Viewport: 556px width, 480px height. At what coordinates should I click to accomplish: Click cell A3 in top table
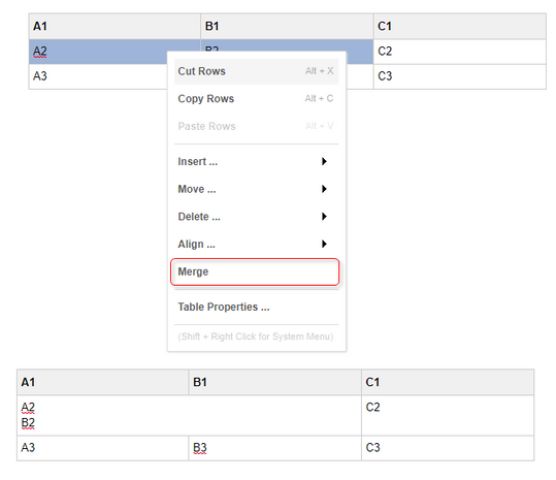(x=98, y=77)
